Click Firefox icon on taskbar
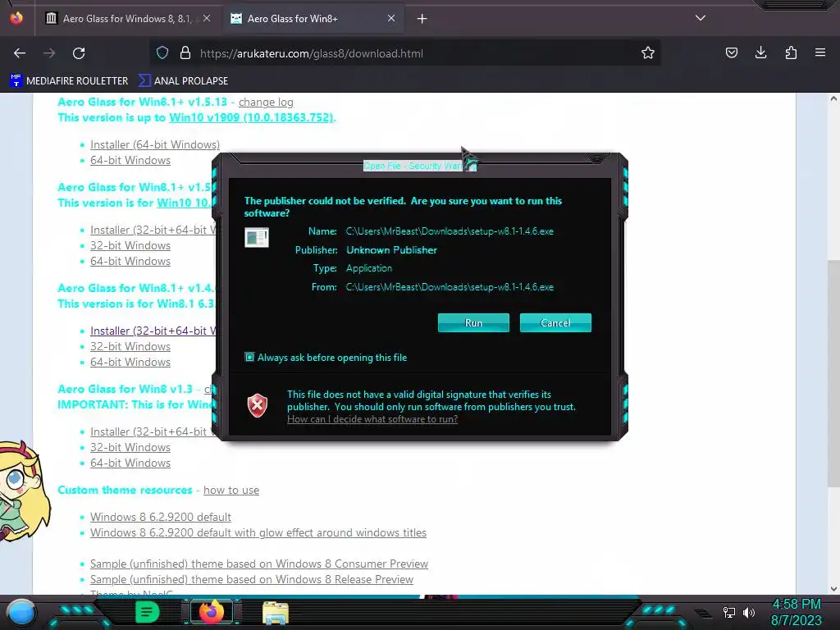Viewport: 840px width, 630px height. coord(211,612)
